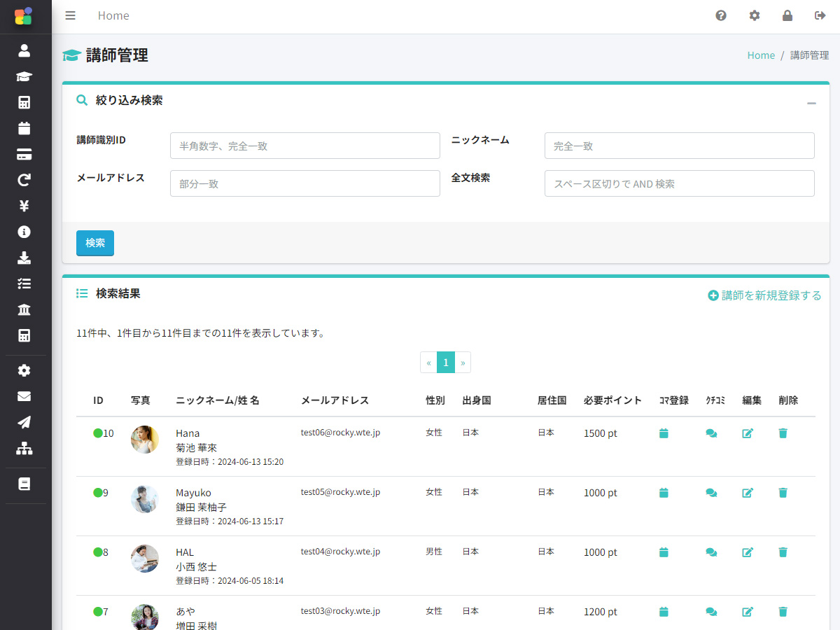840x630 pixels.
Task: Select the user management icon in the sidebar
Action: (24, 50)
